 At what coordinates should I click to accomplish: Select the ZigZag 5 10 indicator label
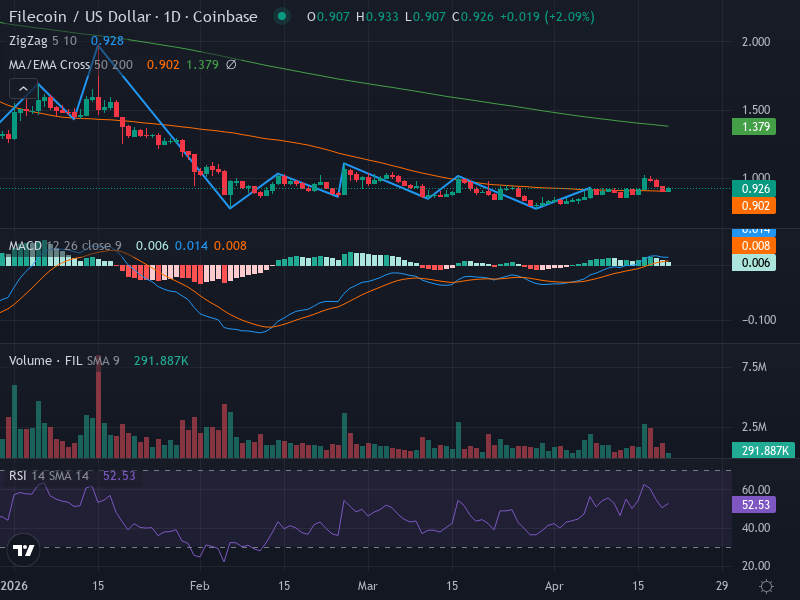coord(43,41)
